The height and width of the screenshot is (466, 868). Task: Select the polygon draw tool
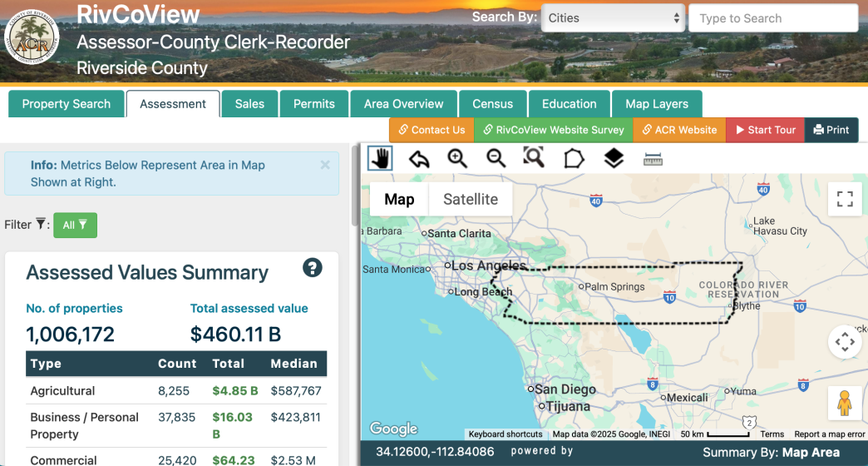click(574, 158)
